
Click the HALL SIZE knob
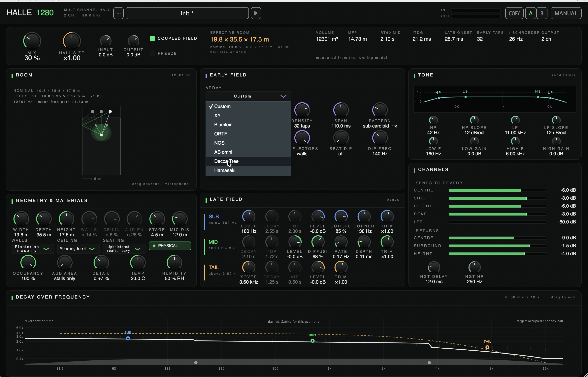[72, 41]
